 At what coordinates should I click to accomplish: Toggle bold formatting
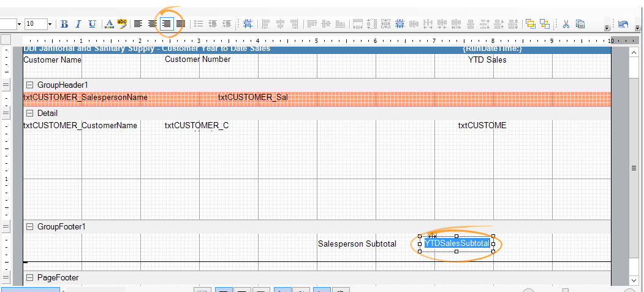(x=64, y=24)
